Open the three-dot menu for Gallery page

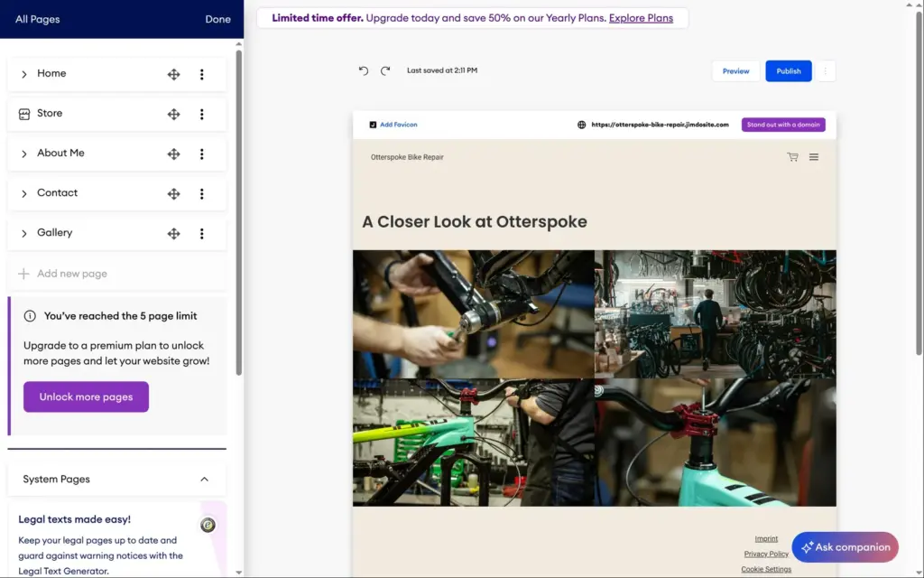click(x=201, y=234)
